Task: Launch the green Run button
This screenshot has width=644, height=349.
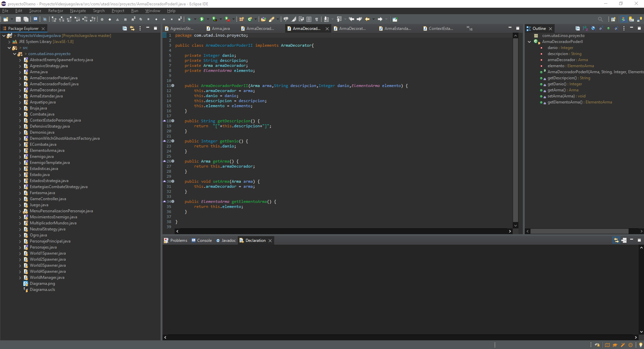Action: click(201, 19)
